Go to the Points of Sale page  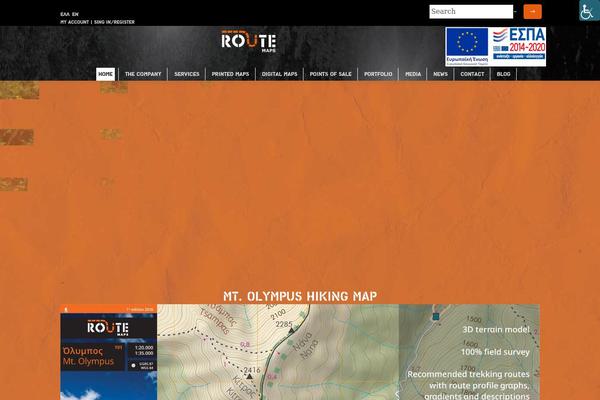tap(330, 74)
